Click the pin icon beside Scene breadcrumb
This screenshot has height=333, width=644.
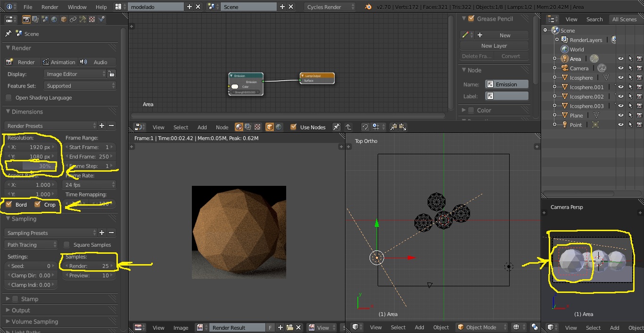[8, 34]
